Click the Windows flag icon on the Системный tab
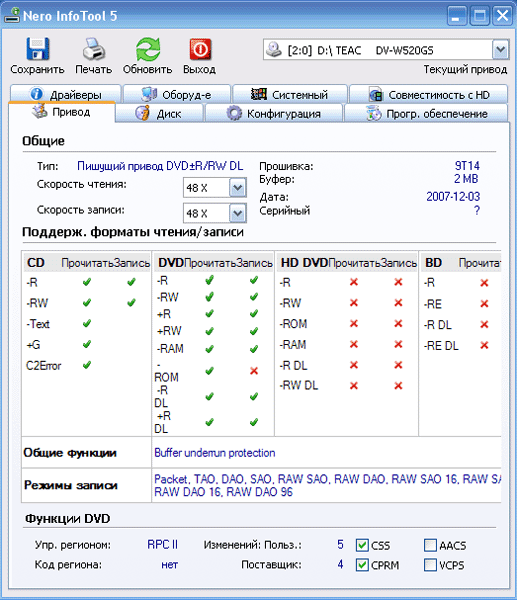 coord(259,94)
